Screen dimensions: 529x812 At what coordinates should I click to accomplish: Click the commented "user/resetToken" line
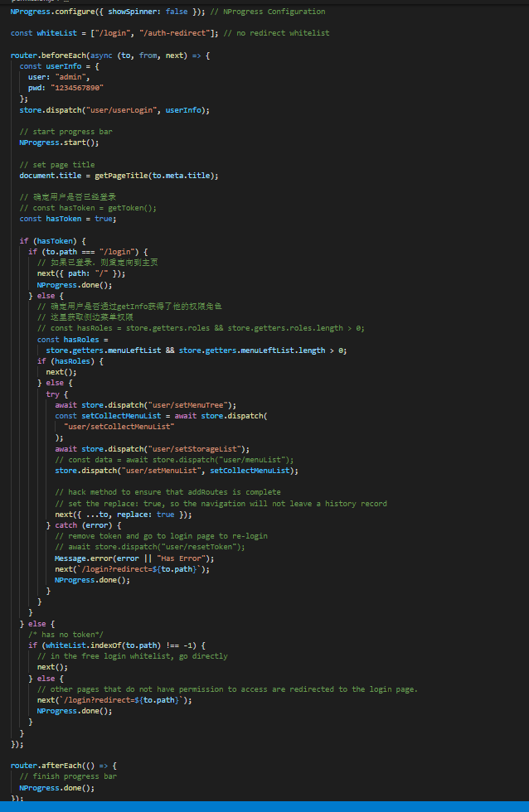(150, 548)
